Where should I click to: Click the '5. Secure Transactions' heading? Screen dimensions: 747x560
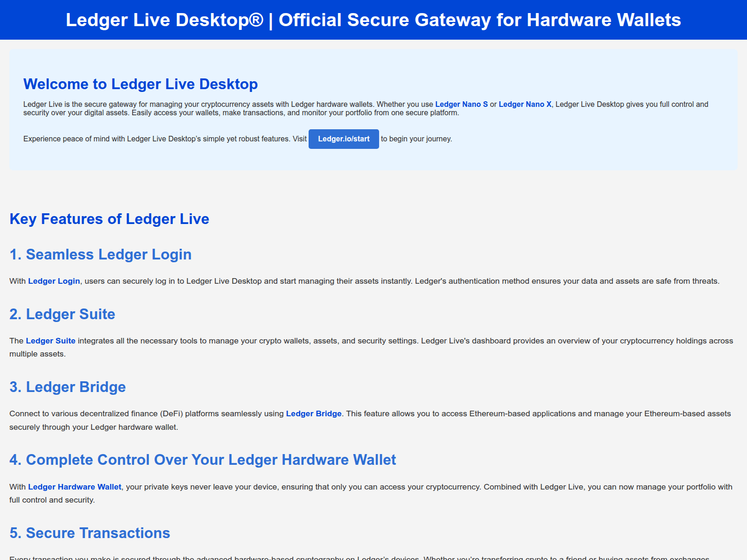(90, 533)
